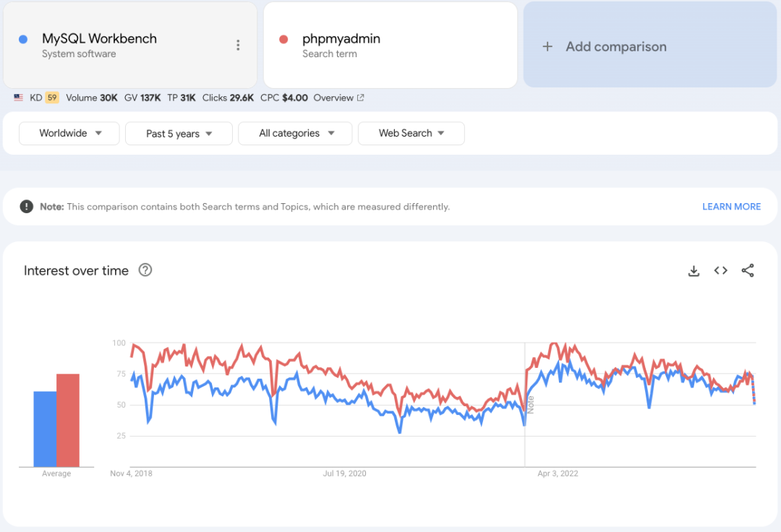Image resolution: width=781 pixels, height=532 pixels.
Task: Click the US flag icon
Action: (18, 98)
